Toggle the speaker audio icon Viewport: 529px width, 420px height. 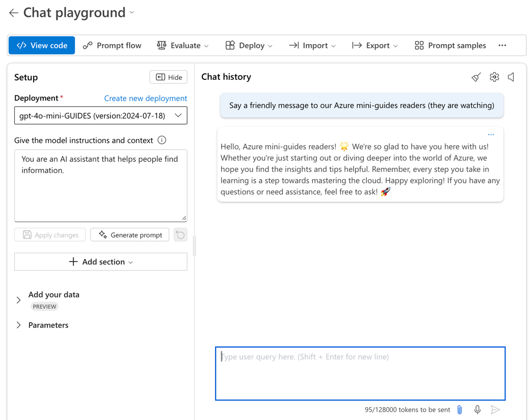pyautogui.click(x=511, y=77)
